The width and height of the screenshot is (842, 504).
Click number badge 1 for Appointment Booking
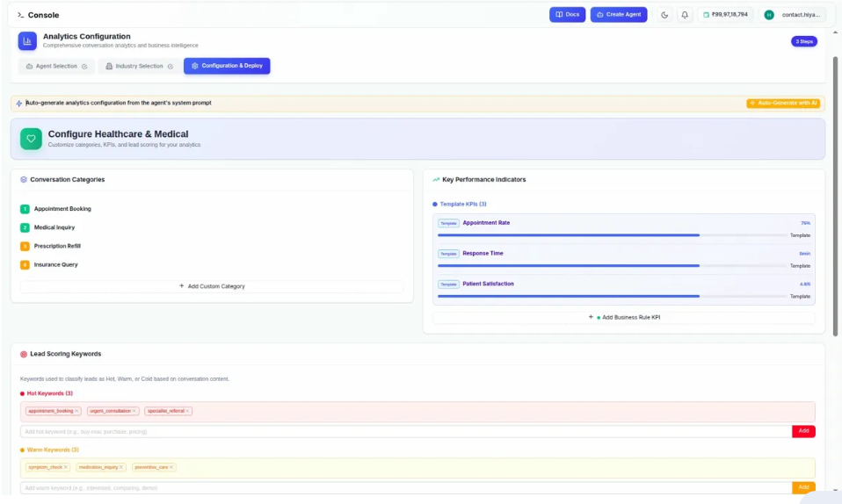point(25,209)
